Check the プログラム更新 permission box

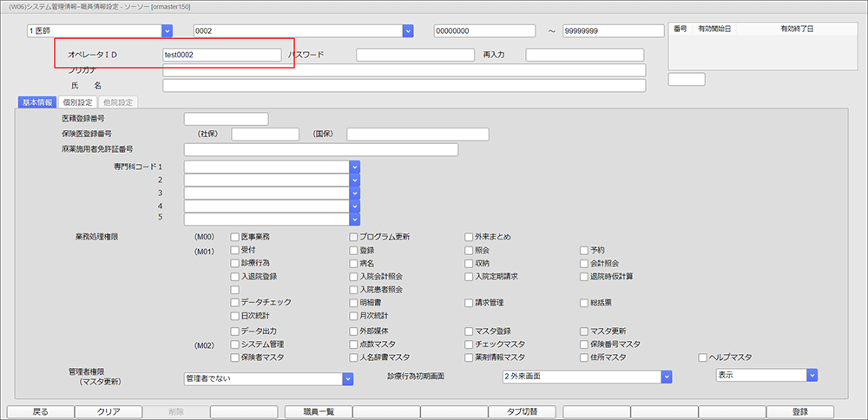coord(353,237)
